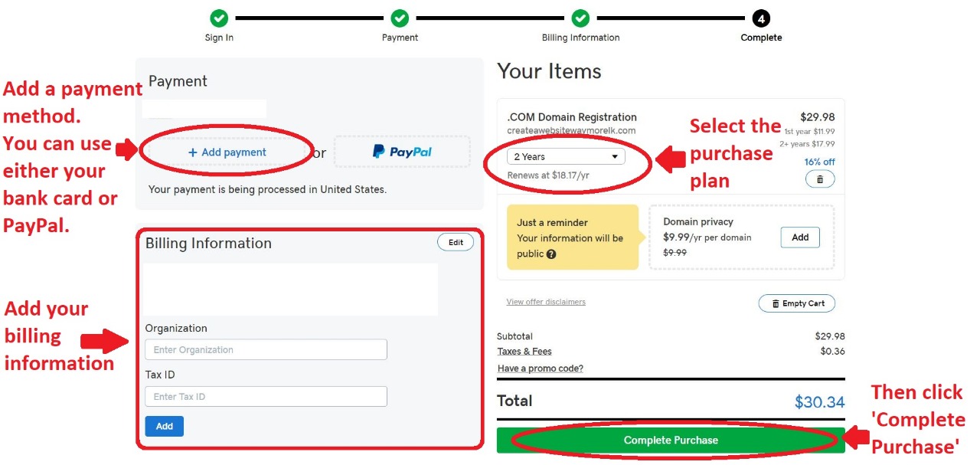Open the View offer disclaimers link
Viewport: 980px width, 465px height.
click(546, 302)
